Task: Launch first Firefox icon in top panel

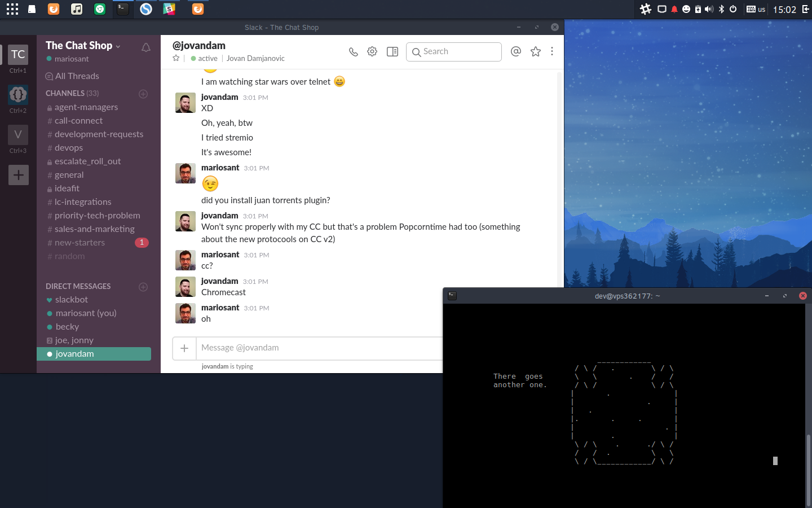Action: [54, 9]
